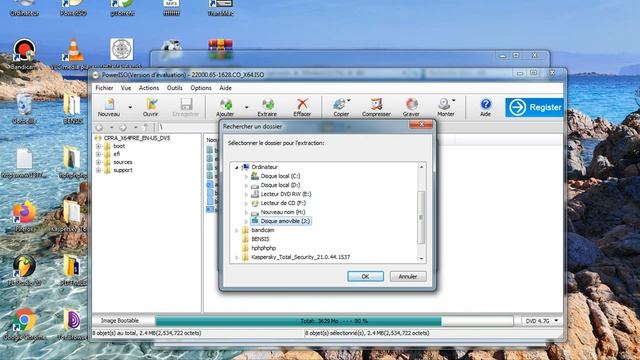Expand Lecteur DVD RW (E:) node
Image resolution: width=640 pixels, height=360 pixels.
point(246,194)
